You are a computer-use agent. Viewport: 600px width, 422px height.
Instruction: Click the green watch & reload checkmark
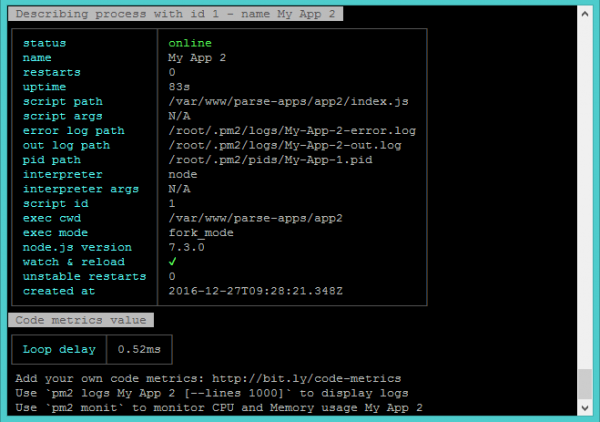172,261
